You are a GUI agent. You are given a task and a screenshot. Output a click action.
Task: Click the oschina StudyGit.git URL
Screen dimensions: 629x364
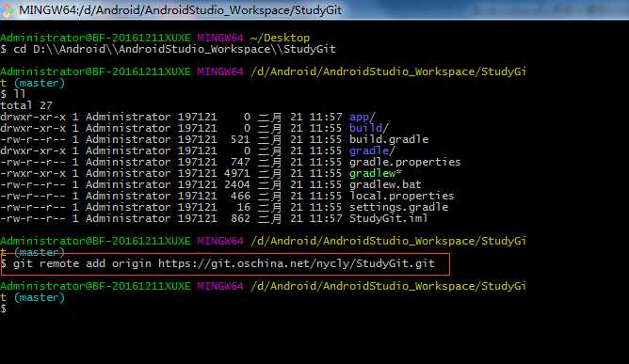pos(297,263)
